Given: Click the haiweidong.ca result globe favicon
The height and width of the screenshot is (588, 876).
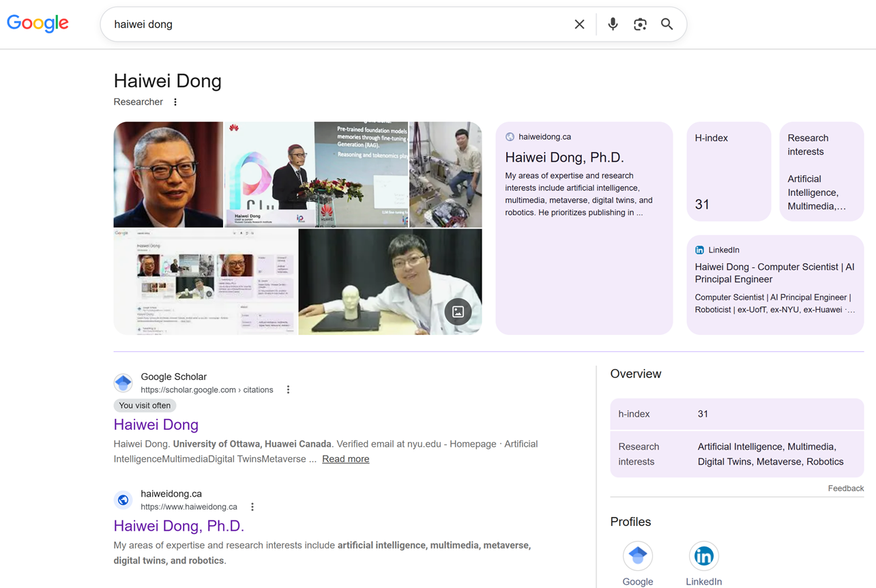Looking at the screenshot, I should click(123, 500).
